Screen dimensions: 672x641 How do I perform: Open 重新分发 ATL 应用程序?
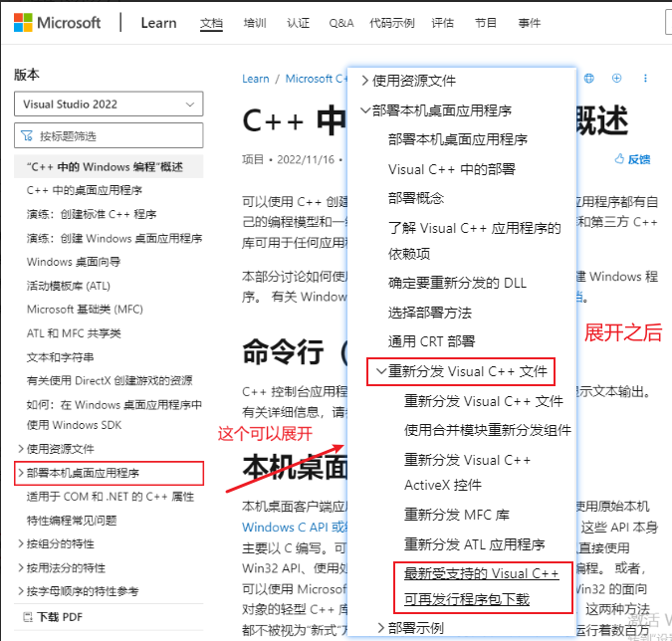point(475,544)
